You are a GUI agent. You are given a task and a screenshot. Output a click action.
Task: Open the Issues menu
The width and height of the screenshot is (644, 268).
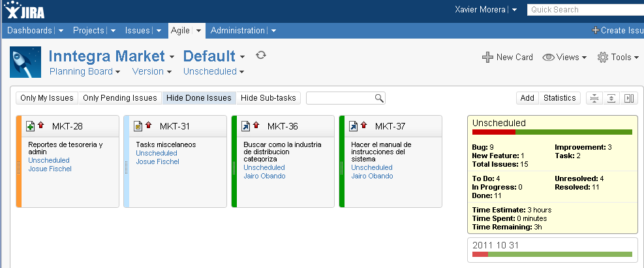(138, 31)
